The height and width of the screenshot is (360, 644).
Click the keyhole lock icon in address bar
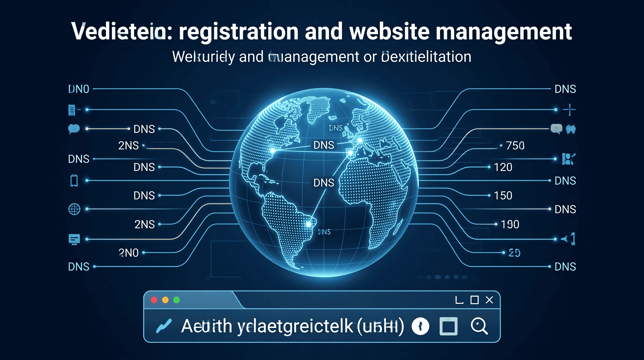click(420, 326)
